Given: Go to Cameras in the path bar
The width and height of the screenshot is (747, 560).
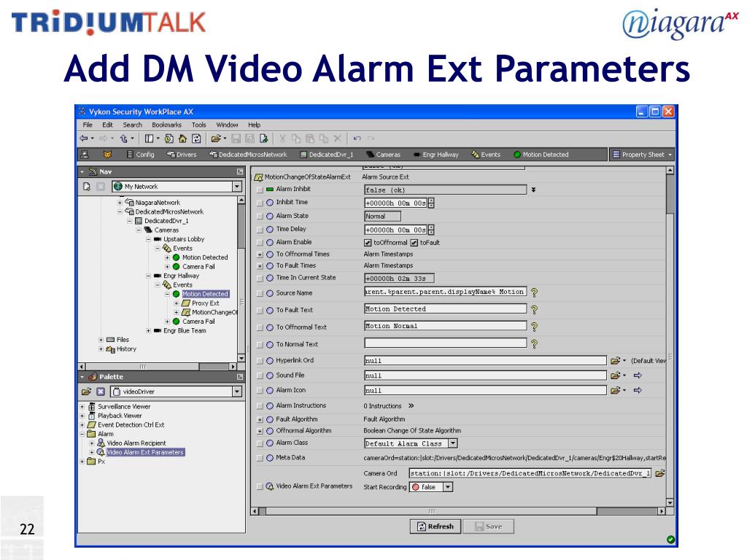Looking at the screenshot, I should point(384,155).
